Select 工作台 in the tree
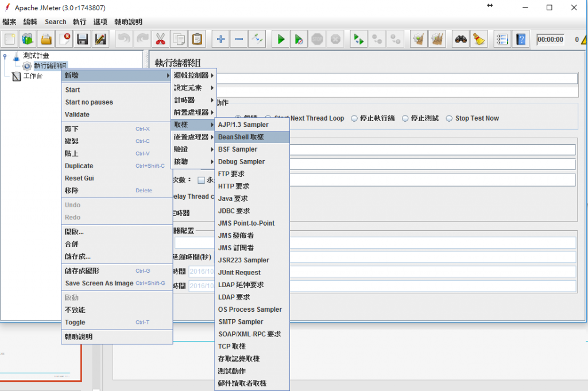 33,76
